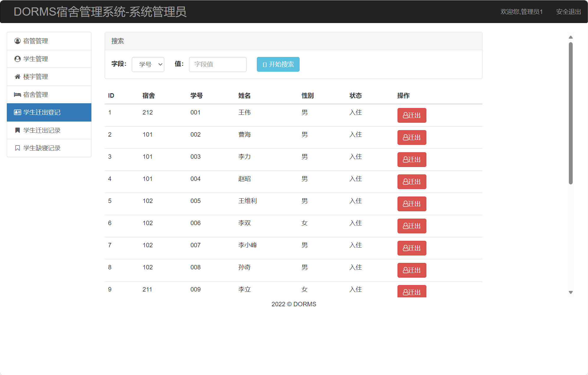Click 迁出 button for 曹海
This screenshot has height=375, width=588.
point(412,137)
